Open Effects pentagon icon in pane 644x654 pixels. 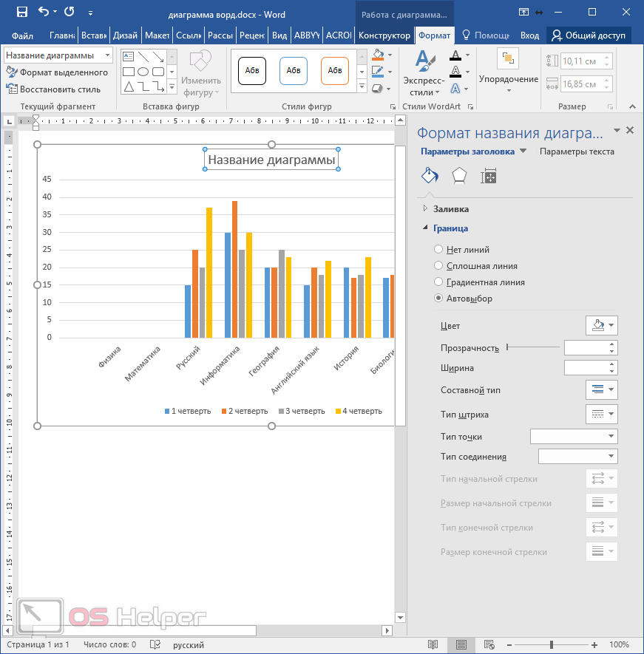(459, 176)
